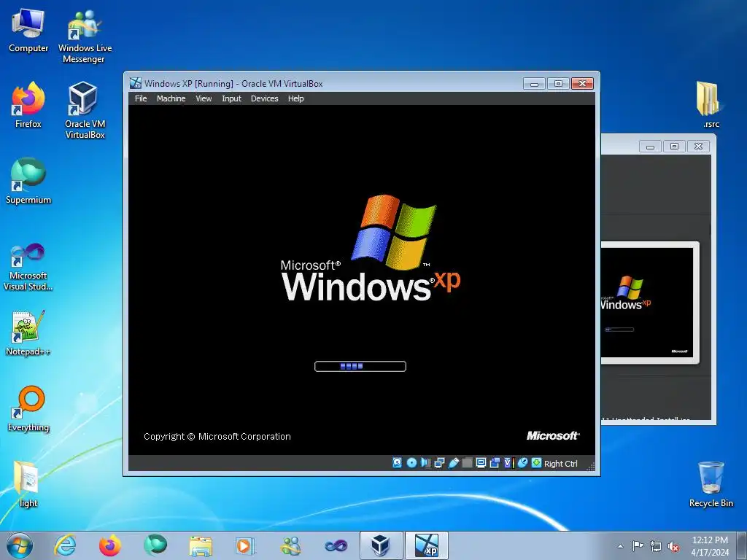
Task: Click the audio status icon in VirtualBox
Action: click(x=425, y=463)
